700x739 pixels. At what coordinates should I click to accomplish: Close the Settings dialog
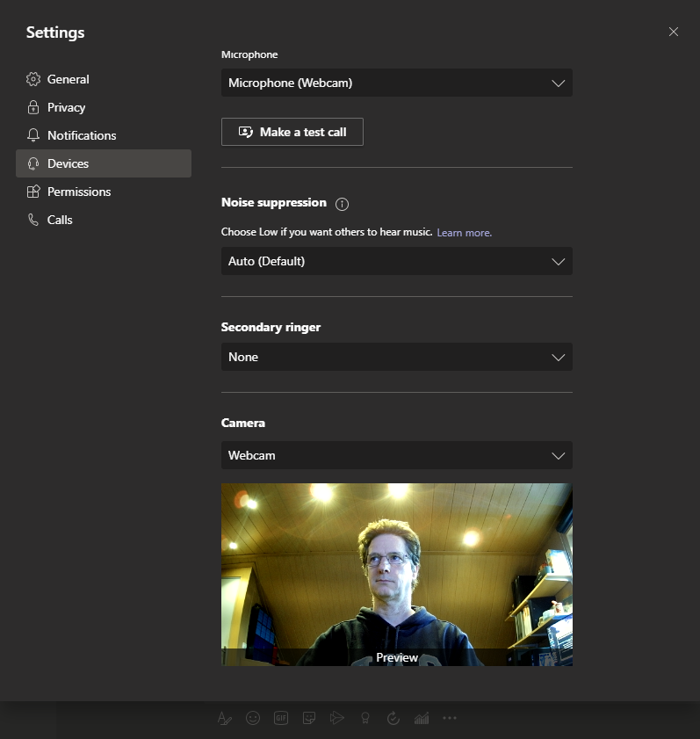(674, 32)
